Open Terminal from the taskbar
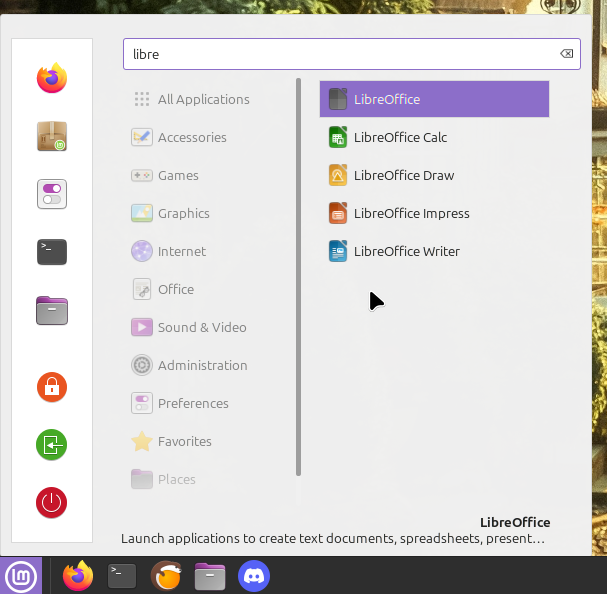 (122, 576)
